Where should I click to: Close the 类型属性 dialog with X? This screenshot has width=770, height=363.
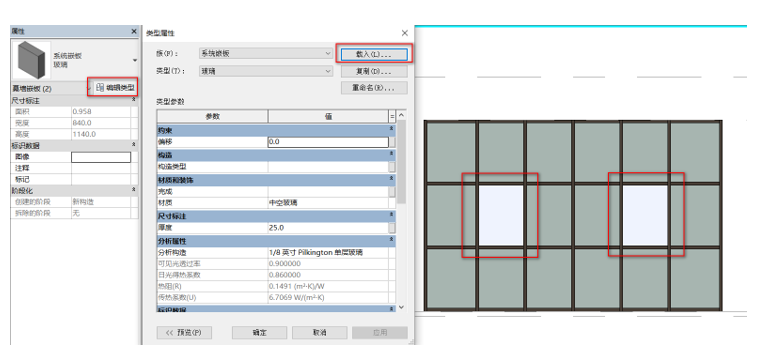[x=405, y=33]
